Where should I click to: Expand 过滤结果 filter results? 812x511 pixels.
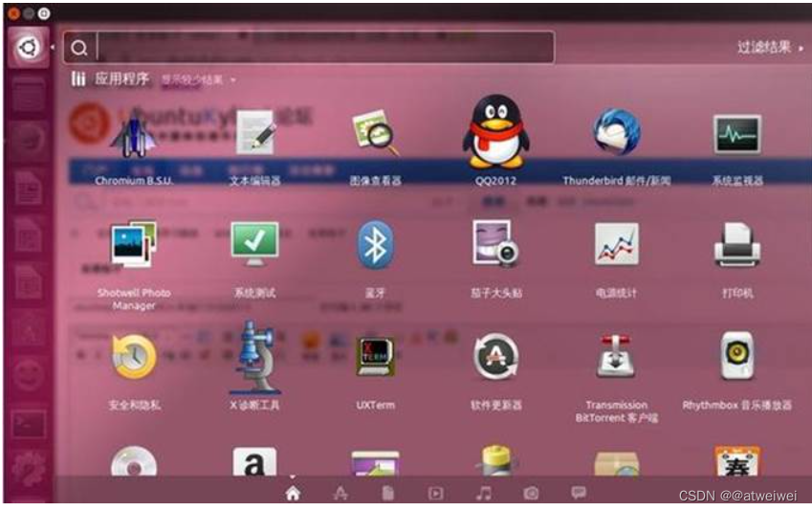(770, 47)
